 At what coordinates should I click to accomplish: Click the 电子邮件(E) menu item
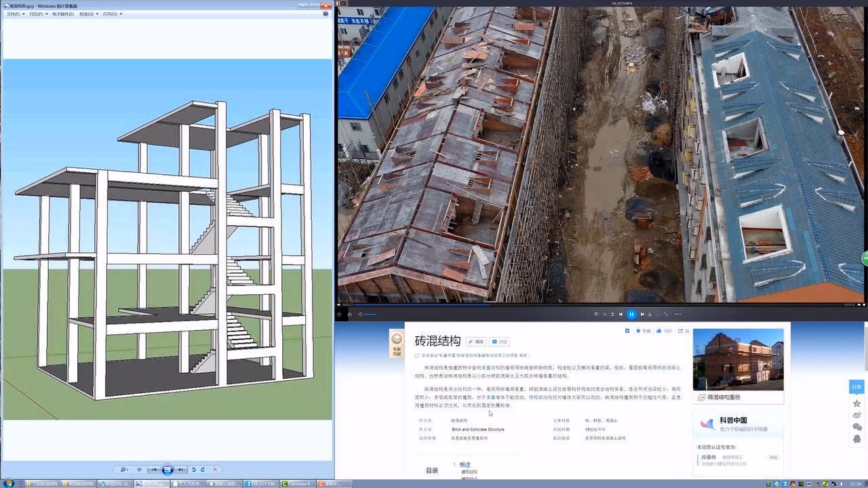click(x=63, y=14)
